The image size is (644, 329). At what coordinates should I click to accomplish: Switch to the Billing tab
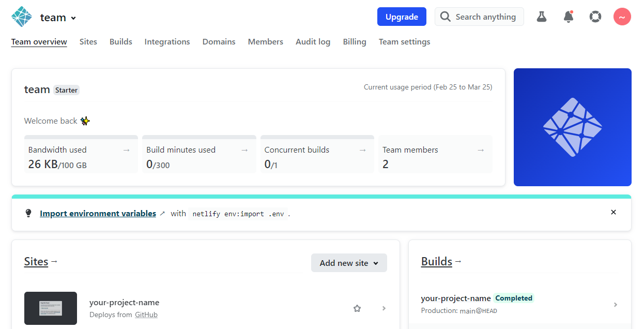355,41
